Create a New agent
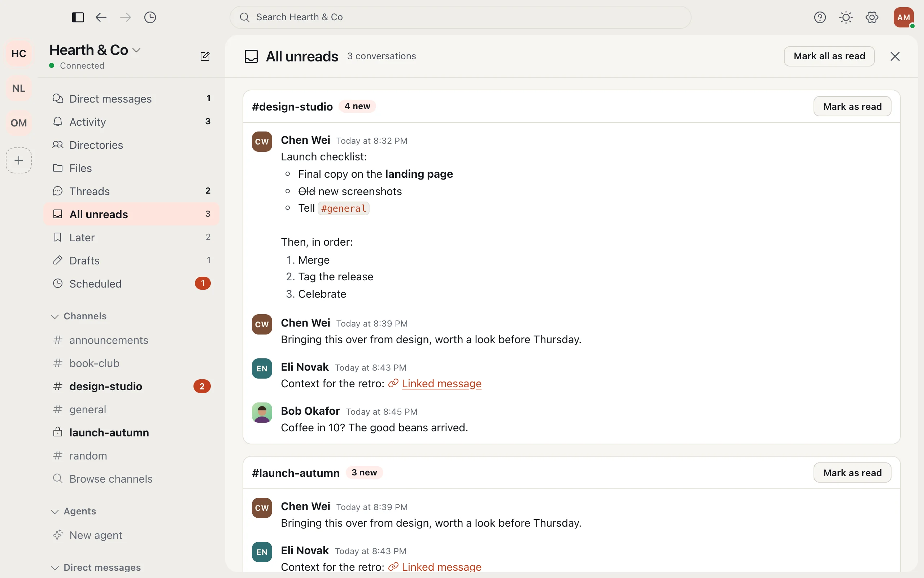Screen dimensions: 924x578 [131, 535]
